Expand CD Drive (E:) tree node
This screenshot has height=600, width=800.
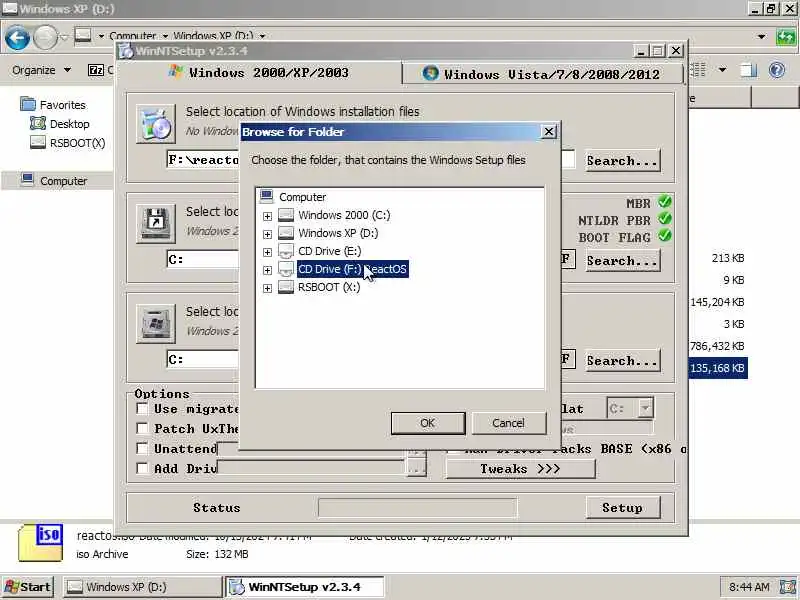click(x=267, y=252)
